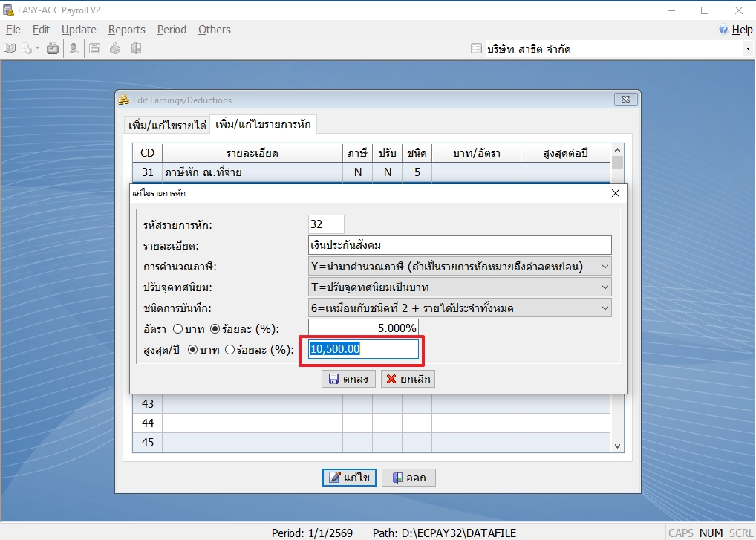Image resolution: width=756 pixels, height=540 pixels.
Task: Select ร้อยละ (%) radio for สูงสุด/ปี
Action: (230, 350)
